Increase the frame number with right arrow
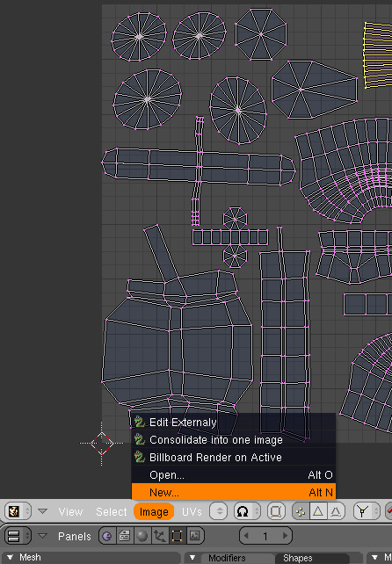Screen dimensions: 392x564 point(285,536)
